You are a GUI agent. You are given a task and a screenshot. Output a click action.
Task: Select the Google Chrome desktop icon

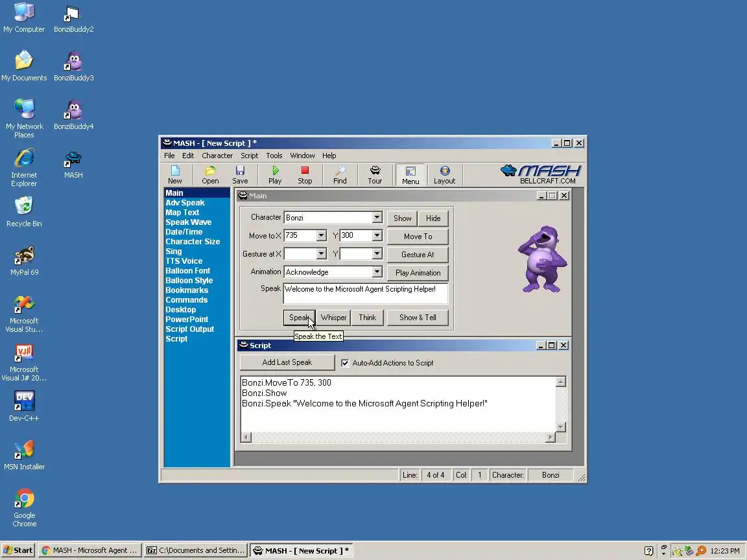[24, 507]
